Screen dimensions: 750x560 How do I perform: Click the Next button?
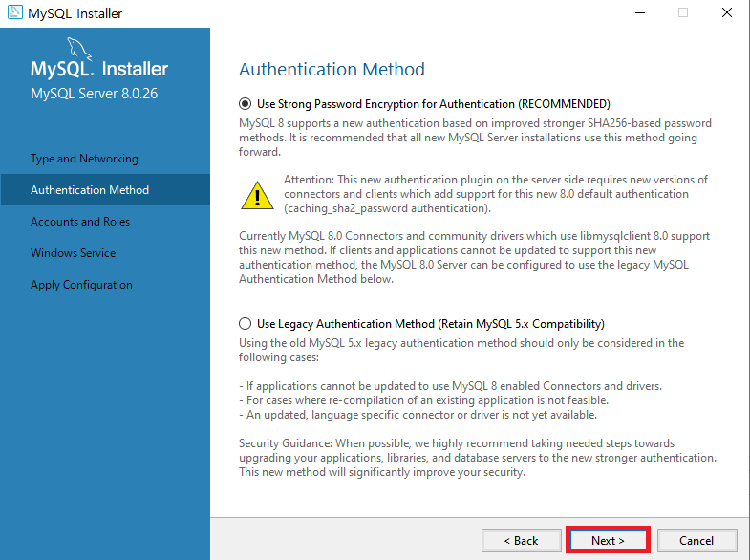[608, 540]
